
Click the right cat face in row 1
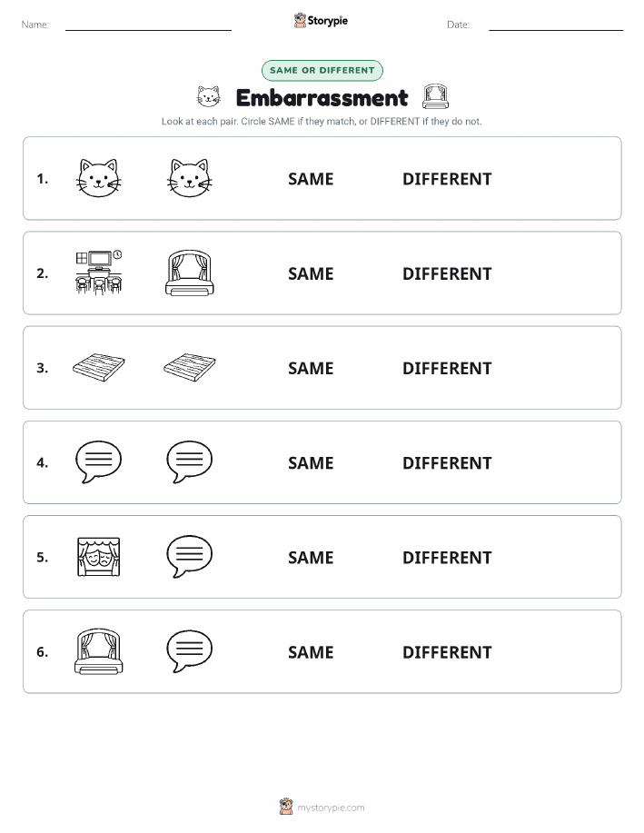click(x=190, y=178)
